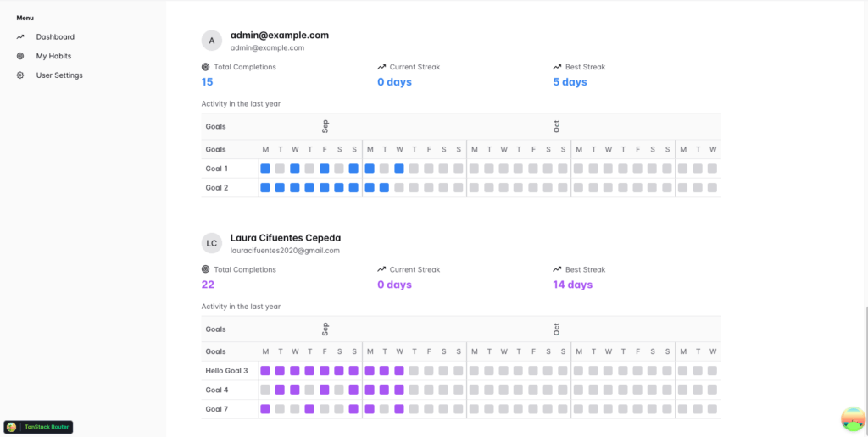Click the page's vertical scrollbar thumb

pos(865,364)
